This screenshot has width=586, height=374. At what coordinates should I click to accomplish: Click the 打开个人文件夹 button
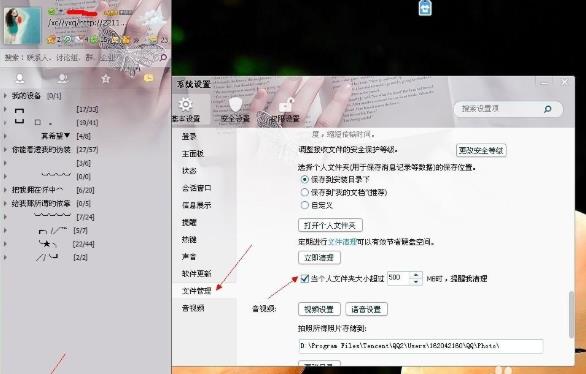(x=330, y=225)
